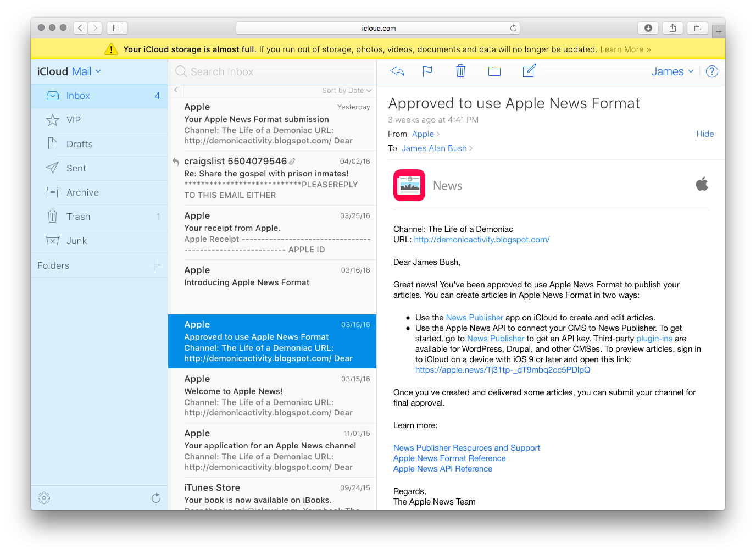This screenshot has height=554, width=756.
Task: Compose a new message with pencil icon
Action: pos(529,70)
